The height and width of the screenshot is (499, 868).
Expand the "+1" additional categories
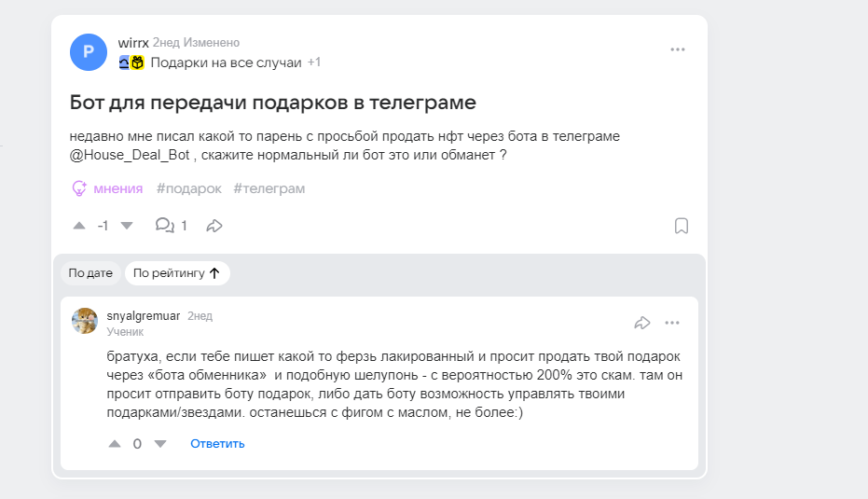point(314,62)
